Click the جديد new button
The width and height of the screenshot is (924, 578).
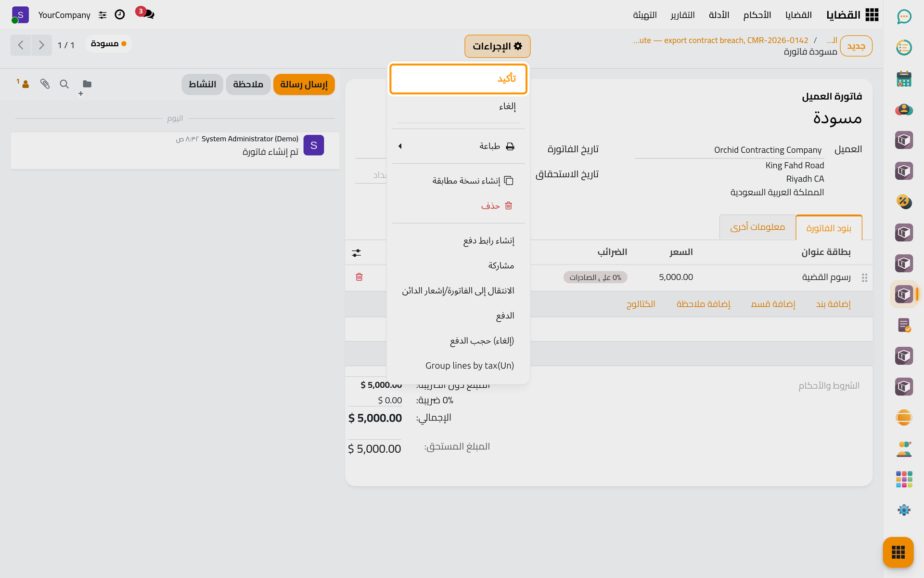click(856, 46)
